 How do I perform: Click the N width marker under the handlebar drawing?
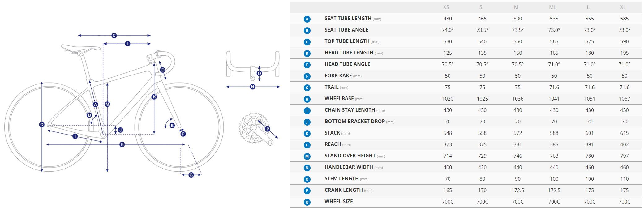pos(253,87)
